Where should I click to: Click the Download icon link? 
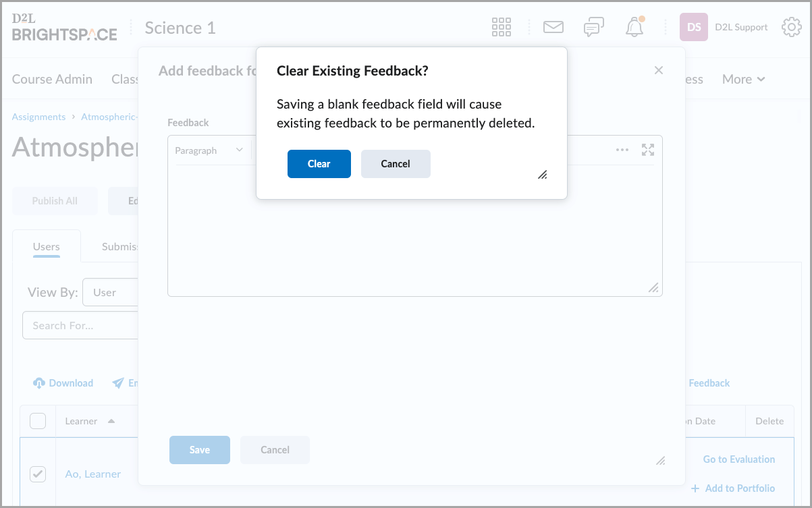click(x=63, y=383)
